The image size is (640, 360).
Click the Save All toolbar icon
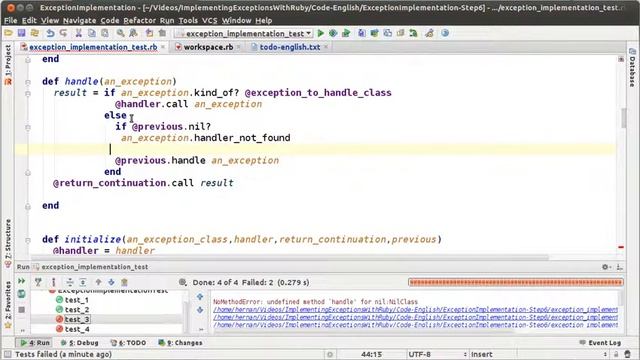coord(22,33)
